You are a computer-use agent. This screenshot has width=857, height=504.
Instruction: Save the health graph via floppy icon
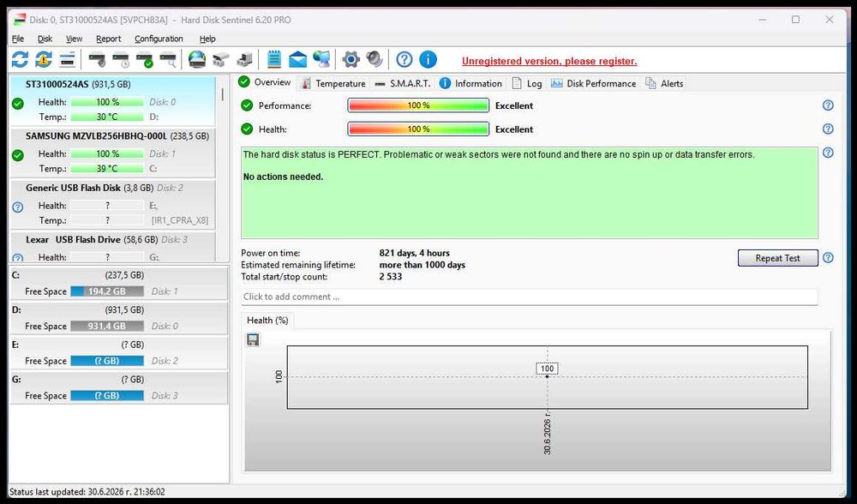(253, 340)
